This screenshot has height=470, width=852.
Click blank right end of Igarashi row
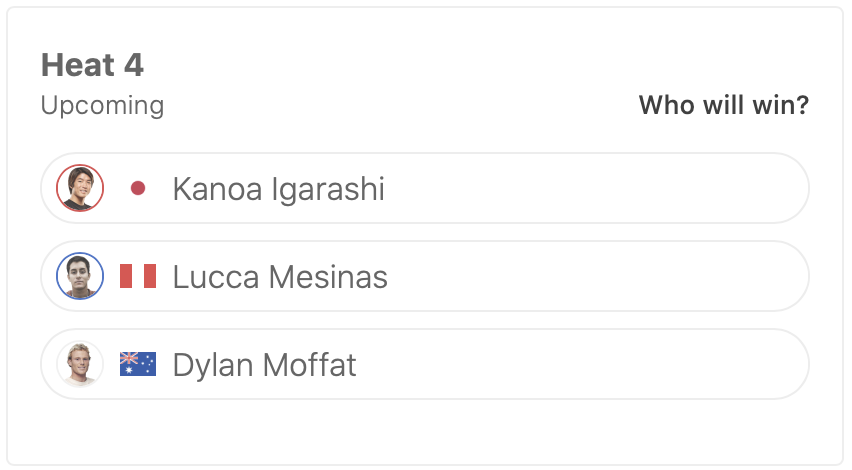(x=740, y=188)
